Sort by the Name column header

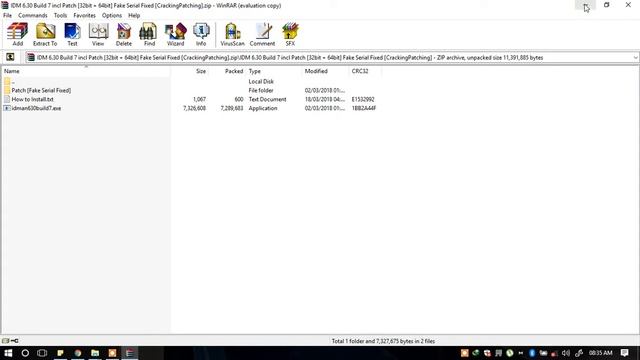86,71
